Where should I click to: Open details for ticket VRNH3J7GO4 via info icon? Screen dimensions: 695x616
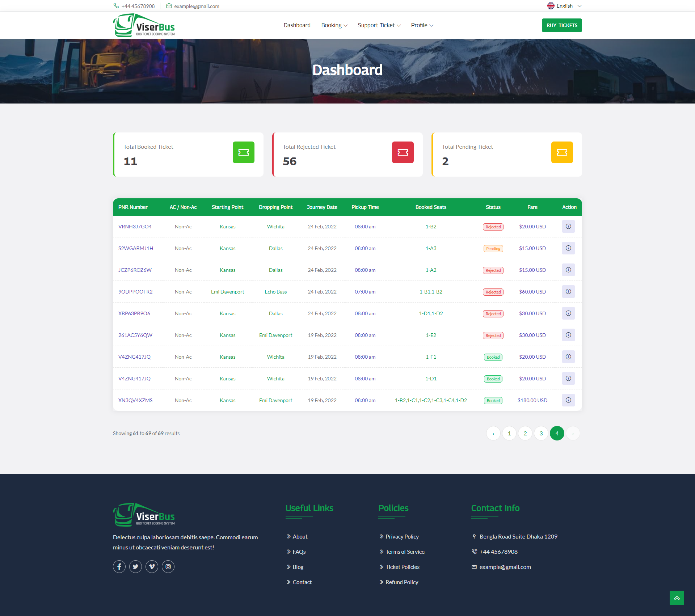pos(568,226)
